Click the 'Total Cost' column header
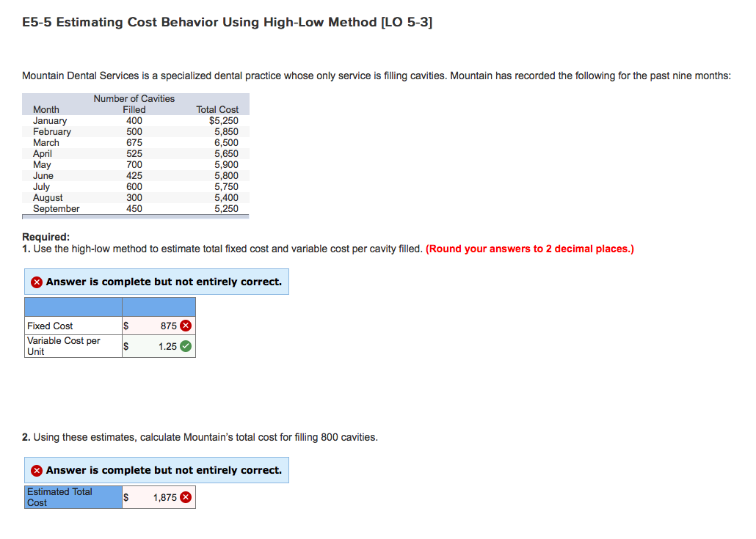The width and height of the screenshot is (756, 539). tap(217, 110)
